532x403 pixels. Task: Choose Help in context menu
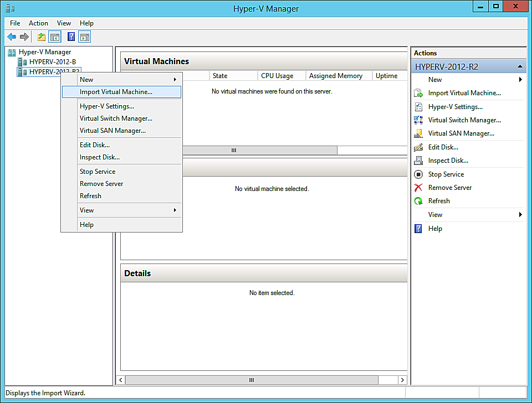point(121,225)
